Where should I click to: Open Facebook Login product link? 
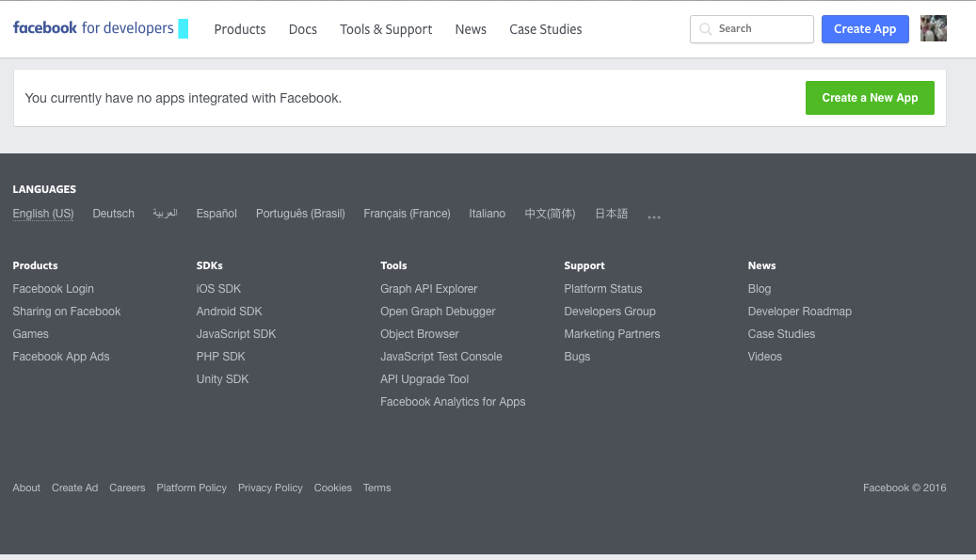pos(53,289)
